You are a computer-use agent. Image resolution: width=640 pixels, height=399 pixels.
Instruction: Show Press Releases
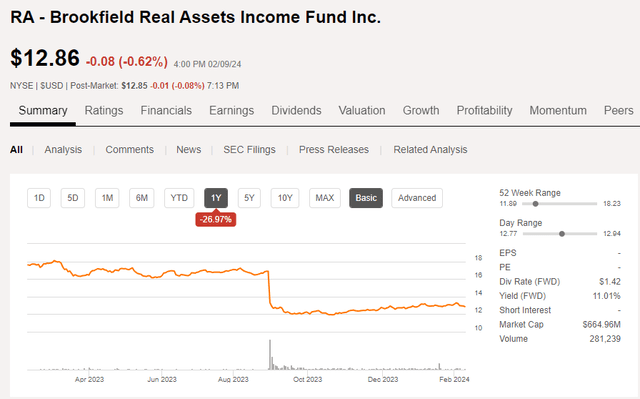pos(334,150)
